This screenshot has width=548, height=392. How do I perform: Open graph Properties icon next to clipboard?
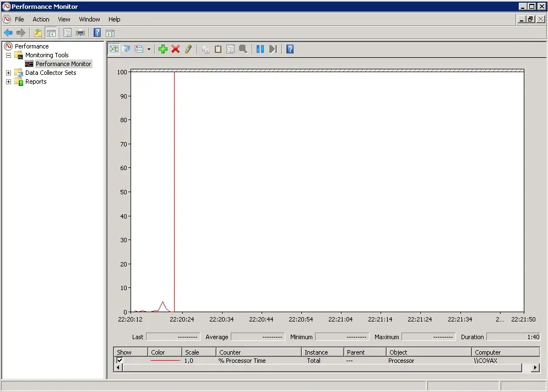230,49
